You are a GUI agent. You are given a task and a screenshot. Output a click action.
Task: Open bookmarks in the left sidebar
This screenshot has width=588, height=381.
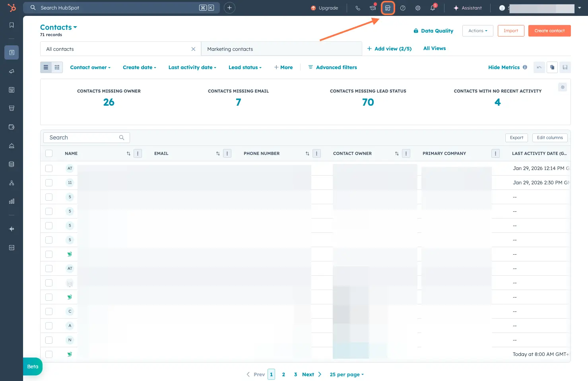point(12,25)
